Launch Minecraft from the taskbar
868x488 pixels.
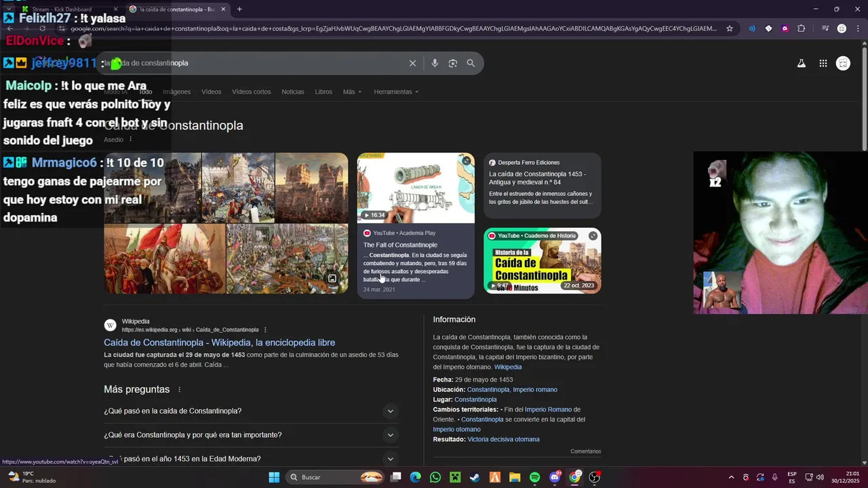pyautogui.click(x=455, y=477)
